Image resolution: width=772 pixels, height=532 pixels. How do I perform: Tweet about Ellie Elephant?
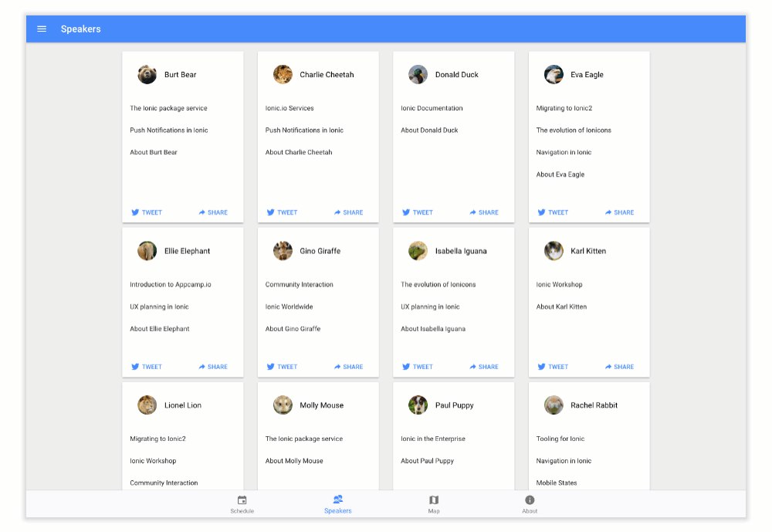click(x=147, y=367)
